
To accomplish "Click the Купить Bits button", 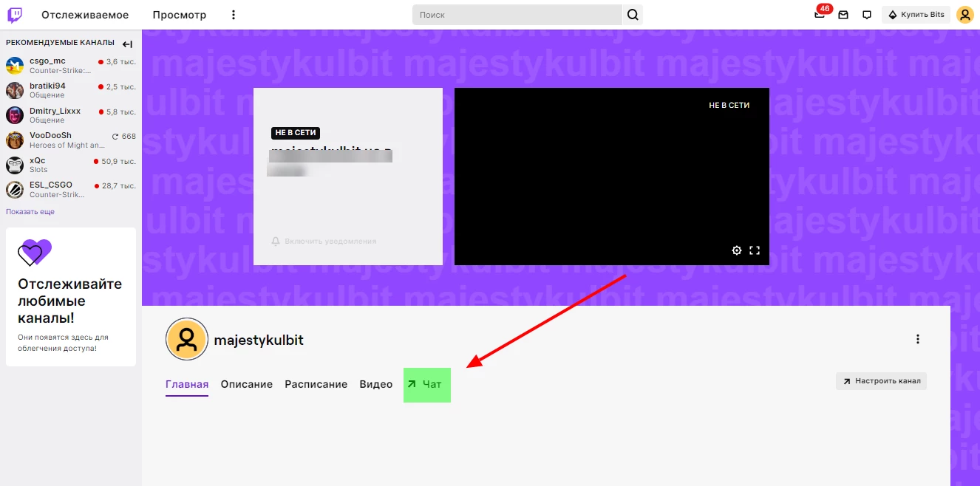I will coord(916,15).
